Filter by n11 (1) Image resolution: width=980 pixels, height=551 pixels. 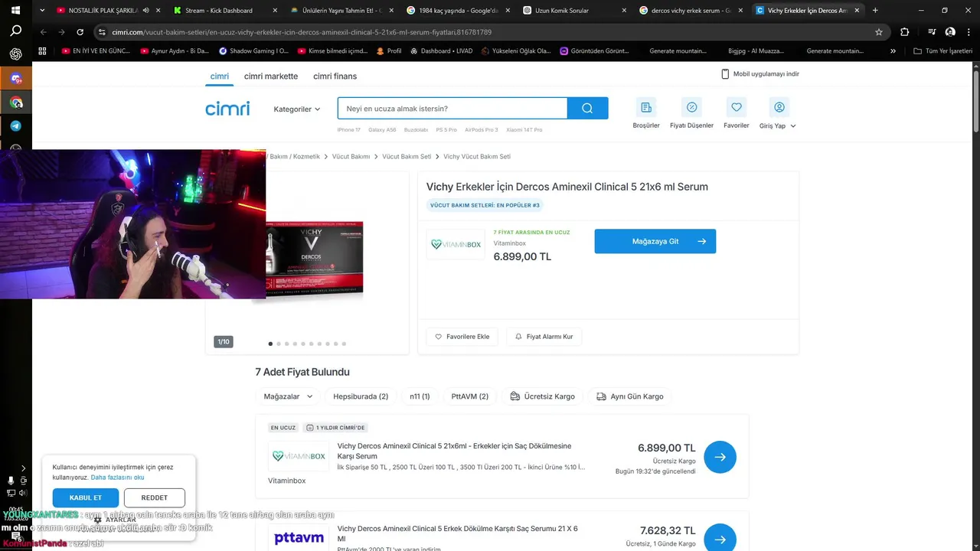pyautogui.click(x=420, y=396)
